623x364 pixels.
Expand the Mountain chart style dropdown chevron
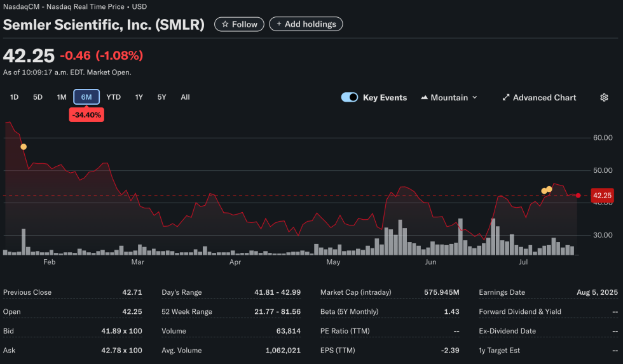click(474, 98)
